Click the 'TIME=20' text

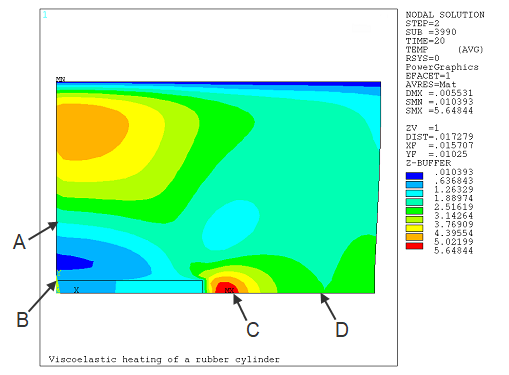click(x=425, y=41)
